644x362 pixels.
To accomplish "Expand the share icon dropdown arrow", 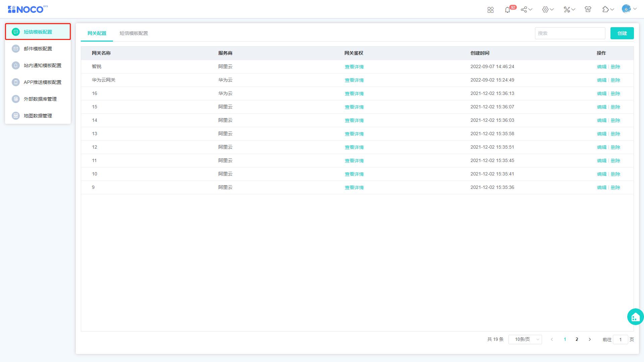I will 530,9.
